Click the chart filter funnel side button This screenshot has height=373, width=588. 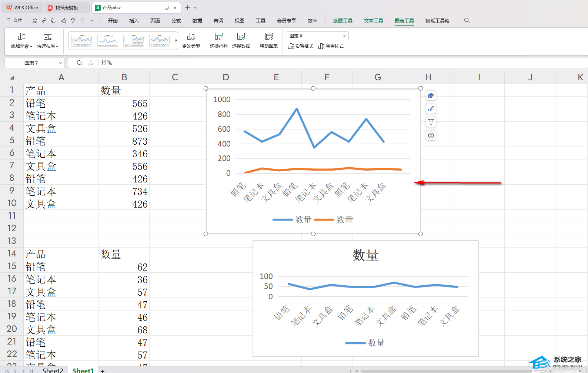coord(431,122)
